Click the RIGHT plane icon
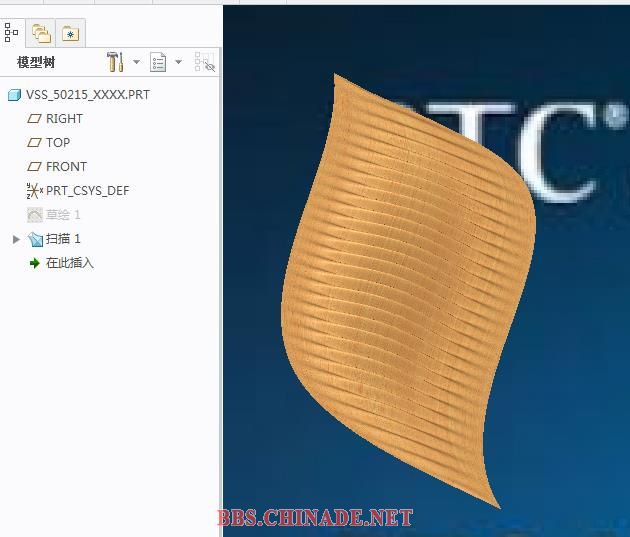This screenshot has width=630, height=537. (34, 119)
